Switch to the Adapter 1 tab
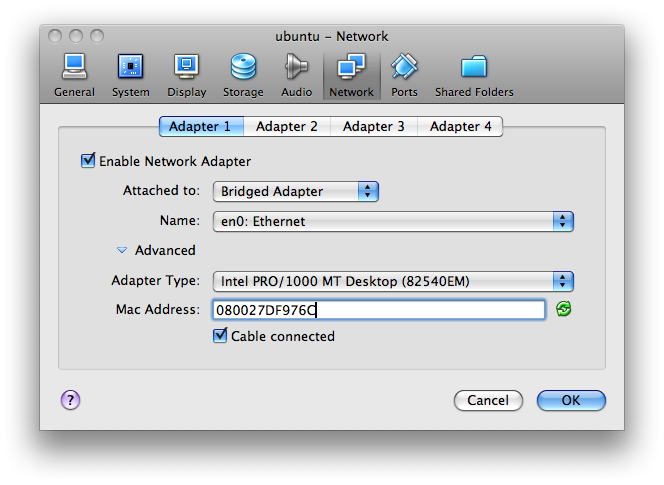The width and height of the screenshot is (664, 485). coord(201,127)
